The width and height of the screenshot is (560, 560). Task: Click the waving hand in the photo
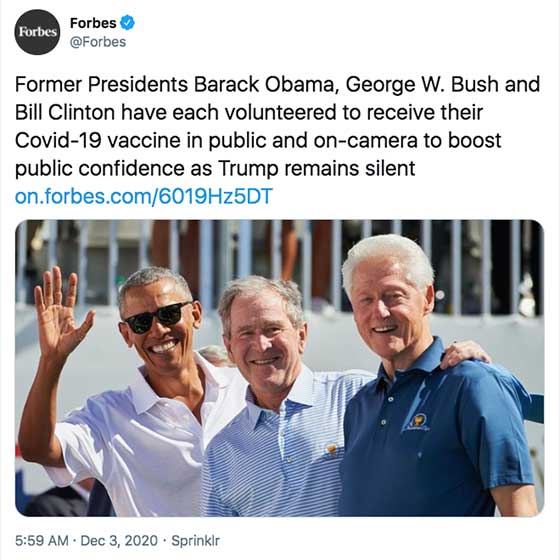61,314
